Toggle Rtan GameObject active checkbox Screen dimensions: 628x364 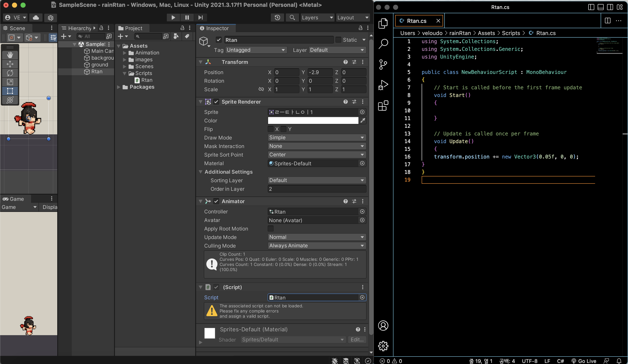219,40
